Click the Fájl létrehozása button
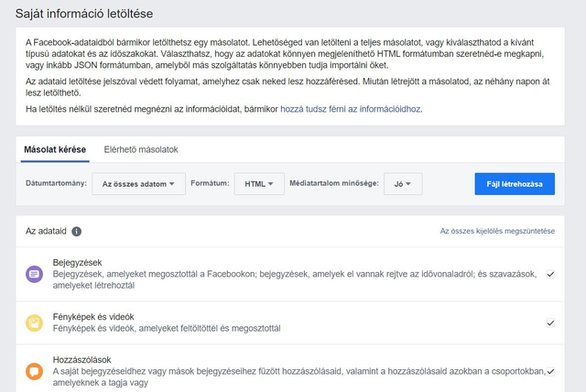 (x=515, y=184)
